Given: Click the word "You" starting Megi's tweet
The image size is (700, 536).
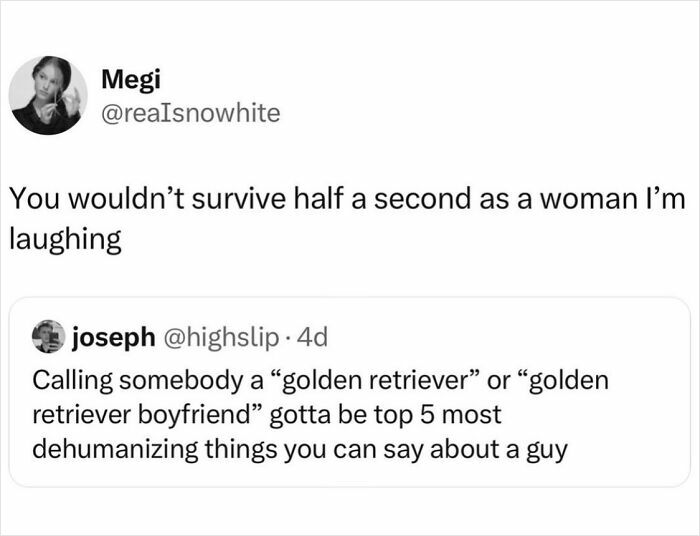Looking at the screenshot, I should click(31, 200).
